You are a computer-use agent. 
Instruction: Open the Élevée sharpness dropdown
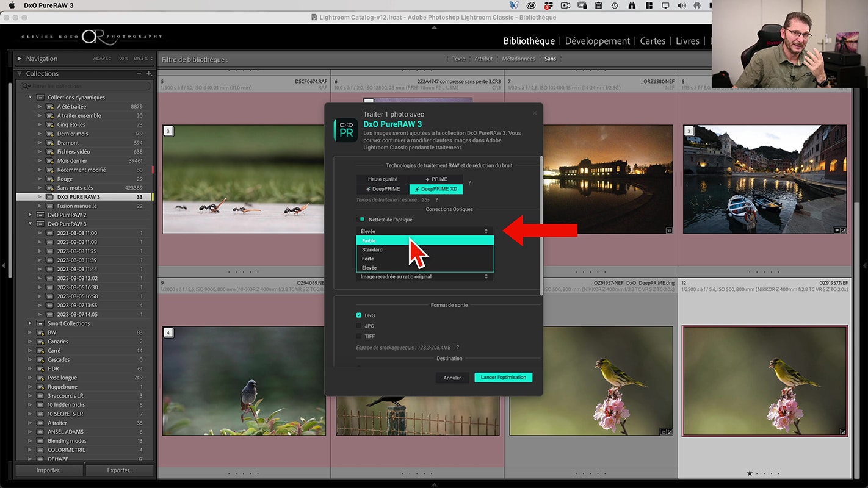(425, 231)
